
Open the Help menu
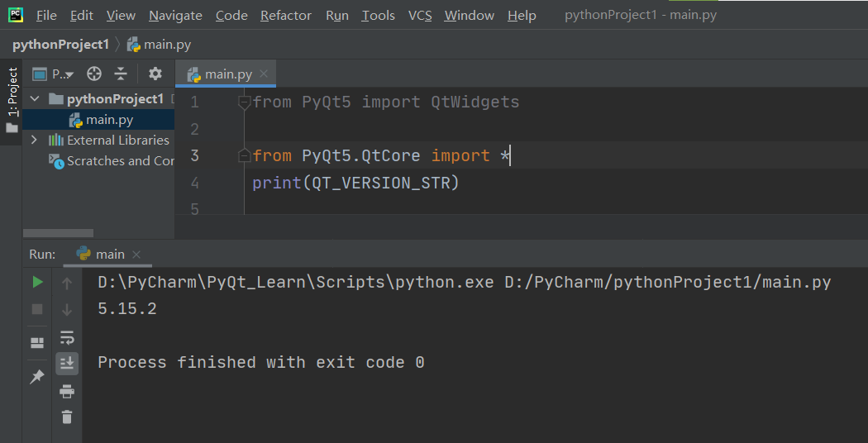(x=522, y=16)
